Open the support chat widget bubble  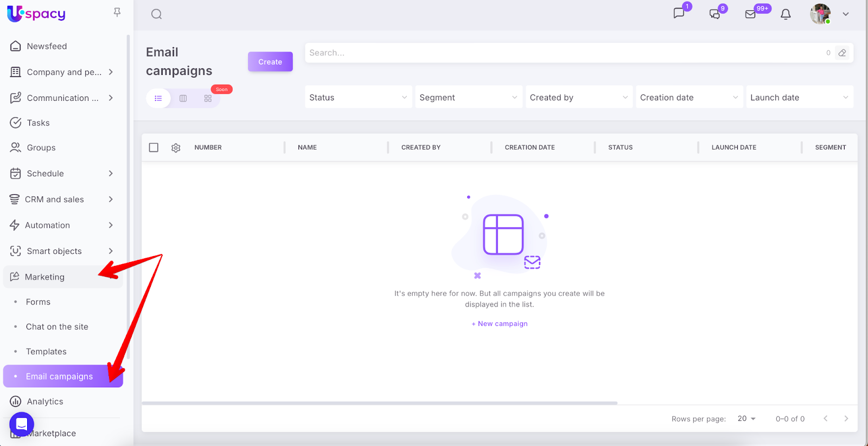(x=22, y=424)
